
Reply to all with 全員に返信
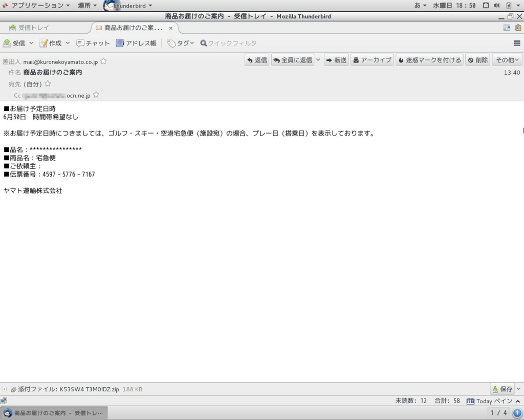[293, 60]
